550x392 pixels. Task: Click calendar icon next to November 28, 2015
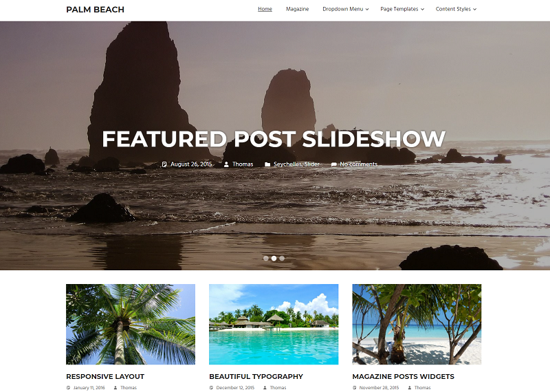pos(355,388)
